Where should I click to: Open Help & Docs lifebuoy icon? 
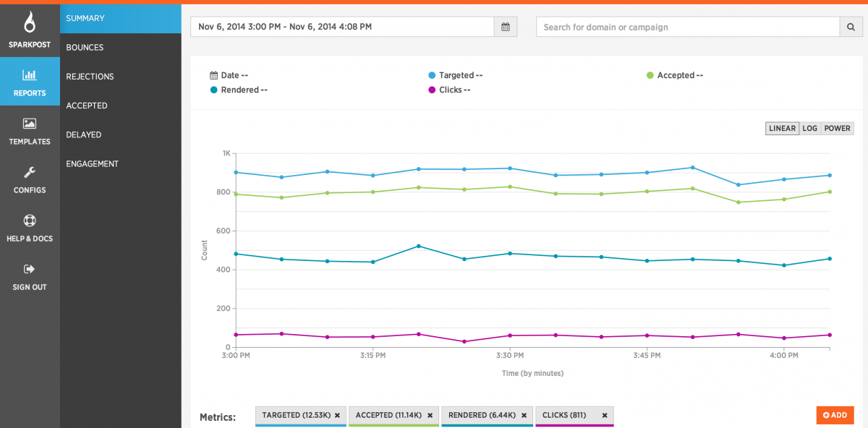30,221
